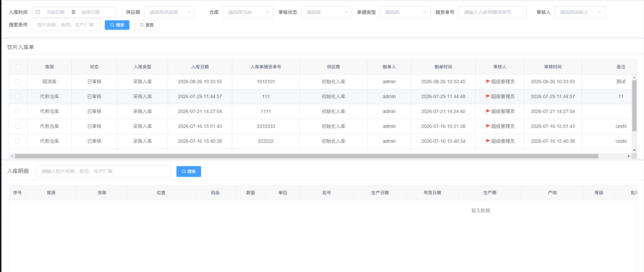Focus the 随货单号 input field
The width and height of the screenshot is (644, 272).
pyautogui.click(x=493, y=12)
